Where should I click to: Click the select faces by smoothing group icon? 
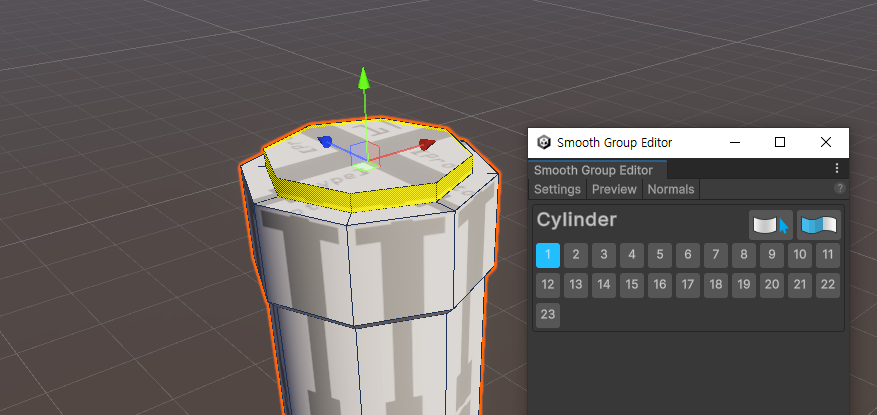[x=771, y=225]
